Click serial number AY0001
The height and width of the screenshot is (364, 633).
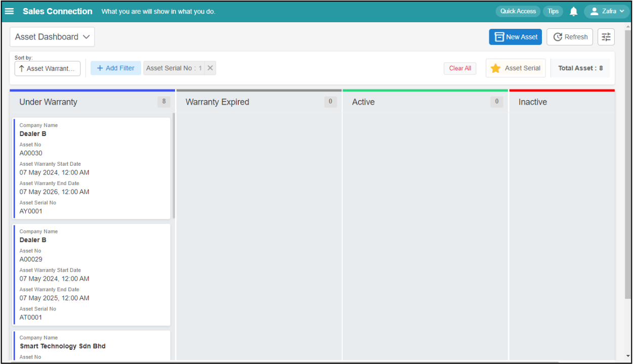[31, 211]
